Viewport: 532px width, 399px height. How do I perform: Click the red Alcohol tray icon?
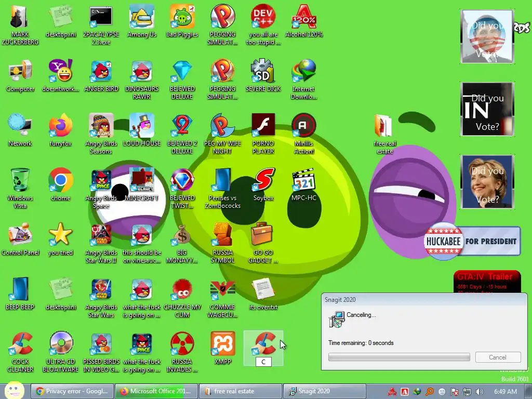392,392
